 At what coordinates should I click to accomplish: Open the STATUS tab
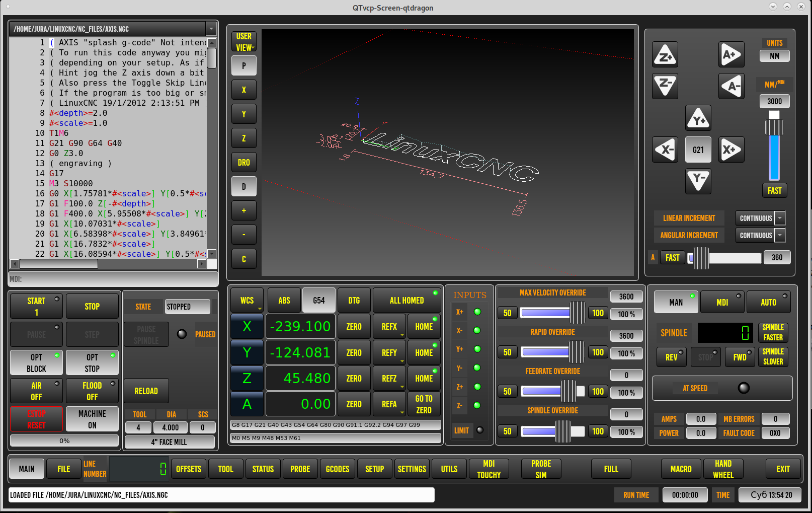tap(263, 469)
